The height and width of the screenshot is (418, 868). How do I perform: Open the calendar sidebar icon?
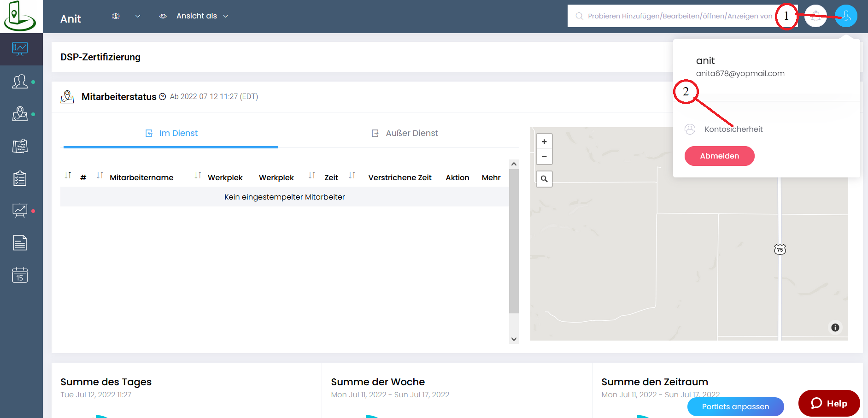click(20, 275)
